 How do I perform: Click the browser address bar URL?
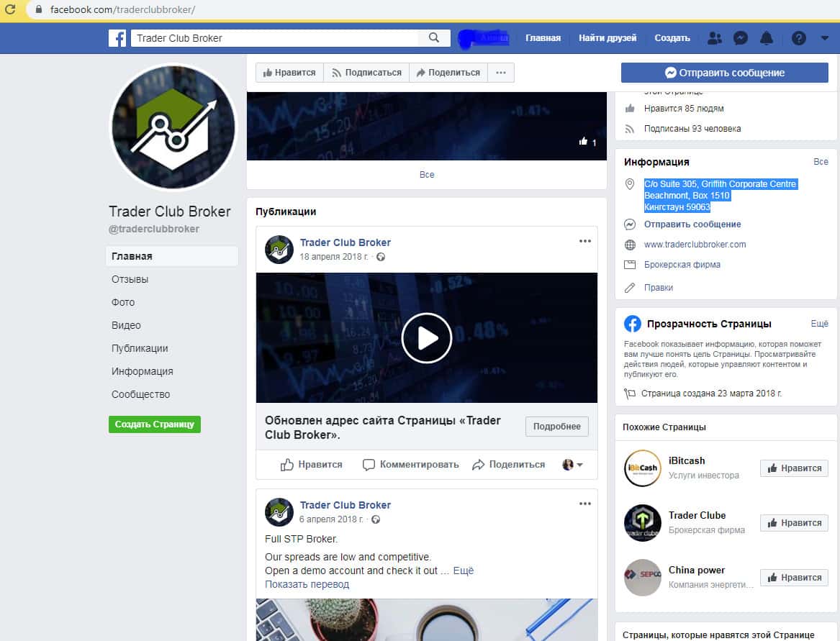click(x=122, y=9)
